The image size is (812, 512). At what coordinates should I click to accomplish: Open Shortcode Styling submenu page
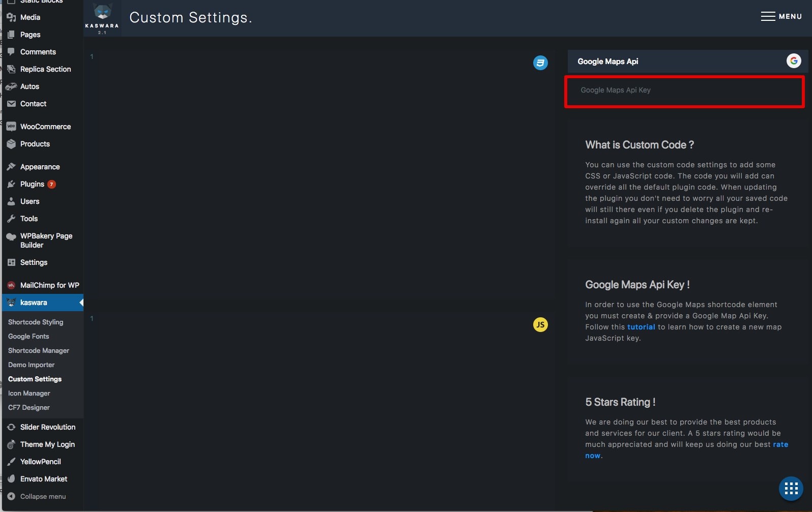(36, 322)
